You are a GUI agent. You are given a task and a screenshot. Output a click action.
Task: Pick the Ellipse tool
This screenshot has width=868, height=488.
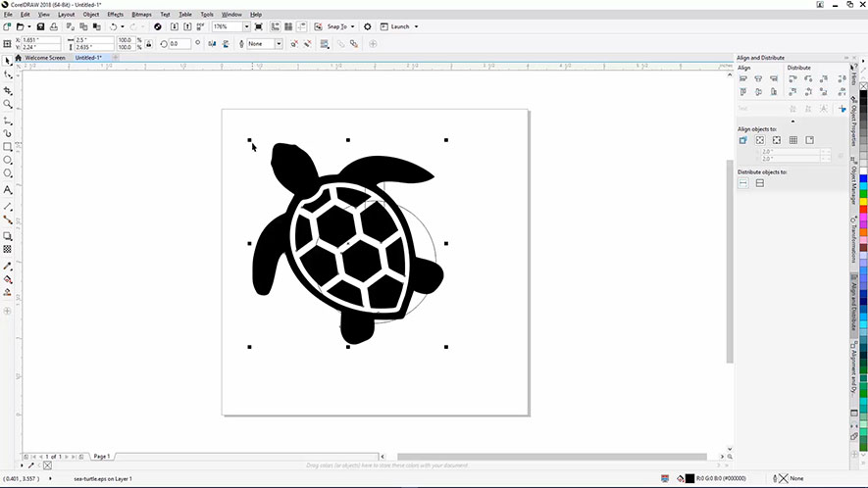coord(8,160)
